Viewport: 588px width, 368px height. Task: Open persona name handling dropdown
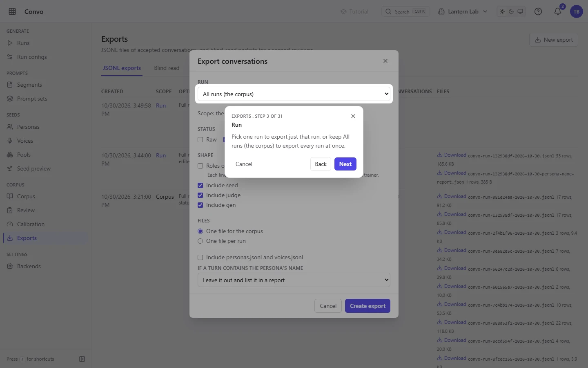pyautogui.click(x=294, y=280)
